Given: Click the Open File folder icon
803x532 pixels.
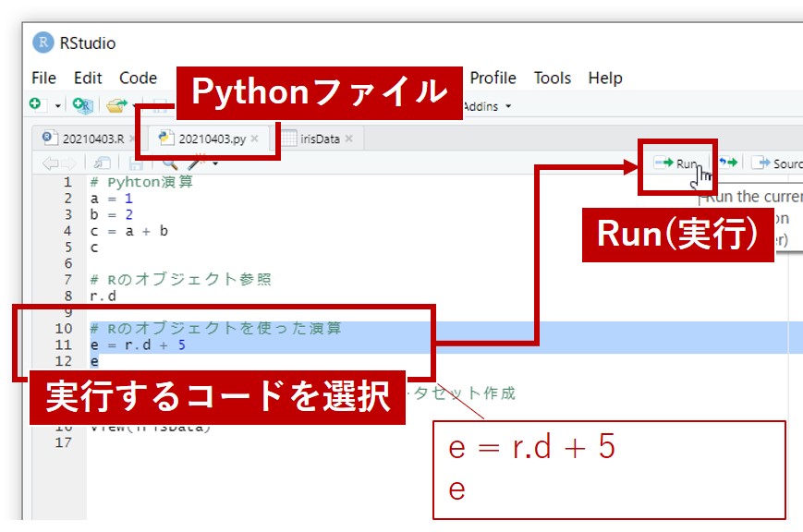Looking at the screenshot, I should coord(116,106).
